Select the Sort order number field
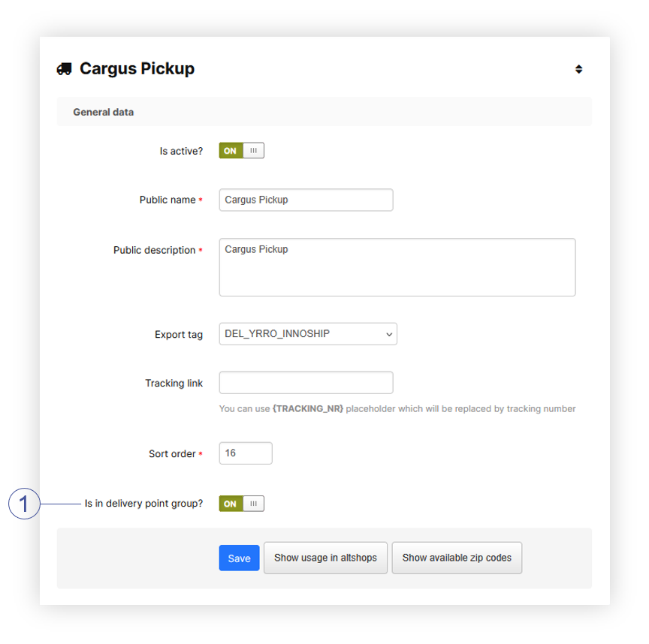 [246, 453]
